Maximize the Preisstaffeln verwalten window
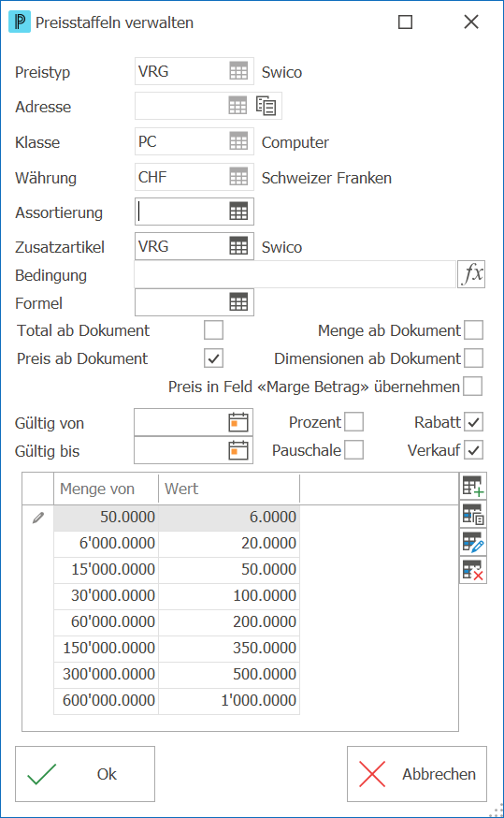This screenshot has width=504, height=818. tap(405, 22)
